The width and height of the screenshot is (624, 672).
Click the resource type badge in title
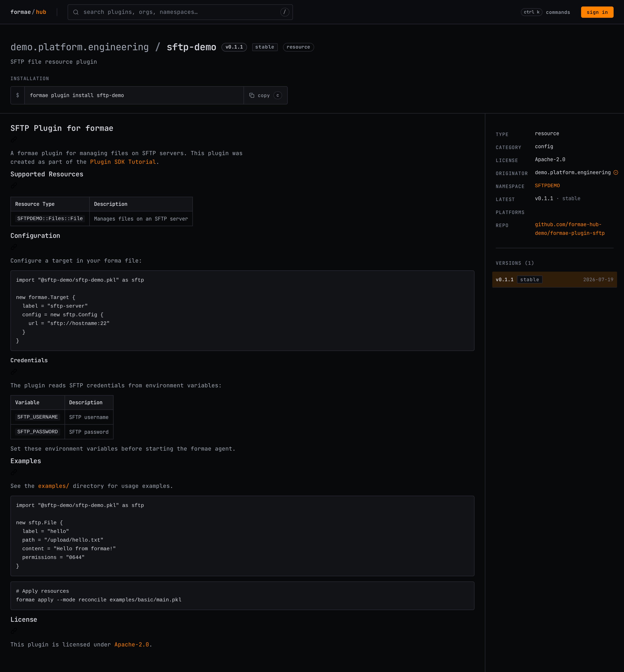[x=298, y=47]
